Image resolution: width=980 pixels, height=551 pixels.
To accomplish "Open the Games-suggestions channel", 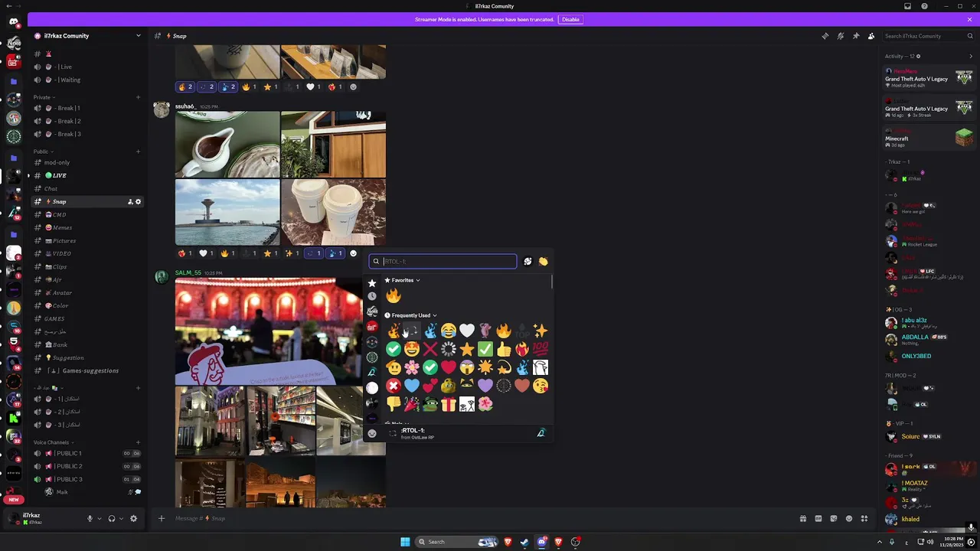I will [x=87, y=370].
